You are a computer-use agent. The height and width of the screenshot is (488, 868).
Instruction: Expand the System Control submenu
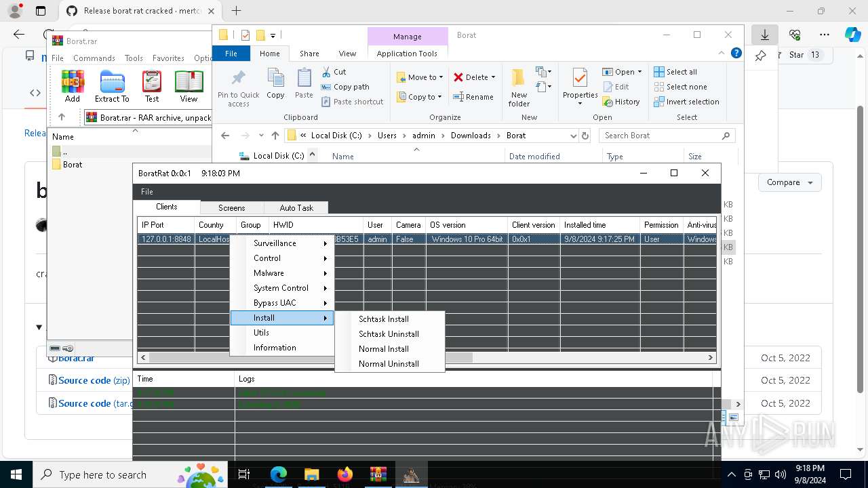click(x=282, y=288)
